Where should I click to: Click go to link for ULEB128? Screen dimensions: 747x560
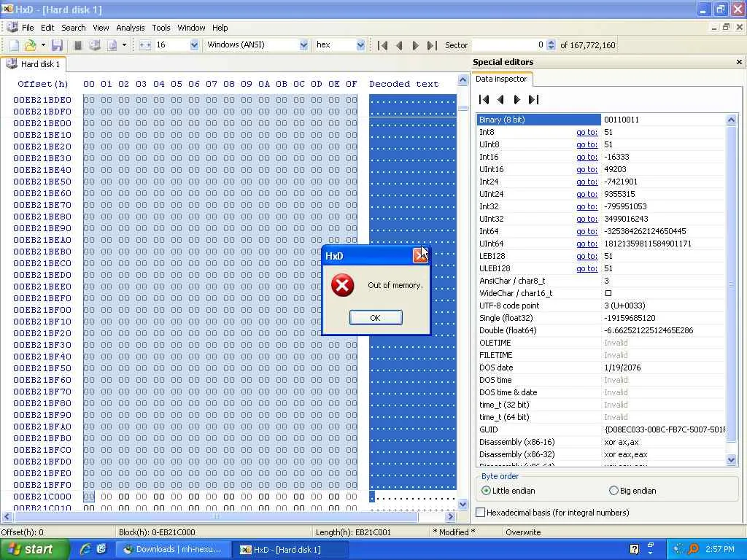point(587,268)
